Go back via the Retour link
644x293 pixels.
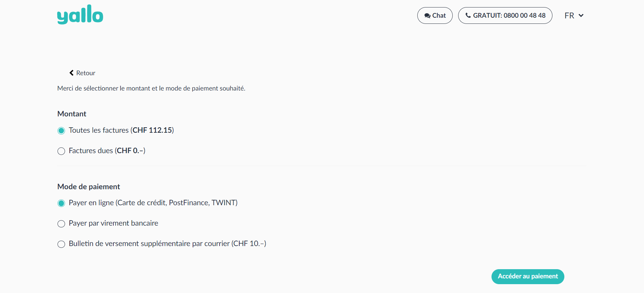click(x=85, y=73)
